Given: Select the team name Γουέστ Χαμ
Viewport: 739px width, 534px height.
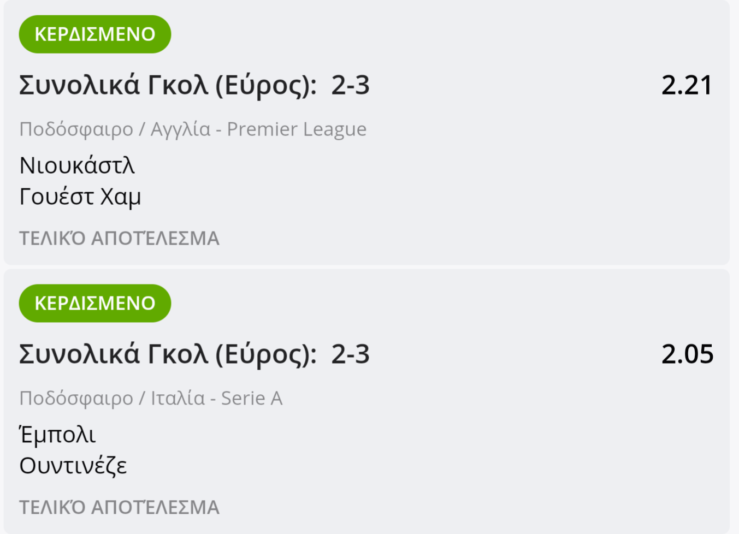Looking at the screenshot, I should (x=80, y=197).
